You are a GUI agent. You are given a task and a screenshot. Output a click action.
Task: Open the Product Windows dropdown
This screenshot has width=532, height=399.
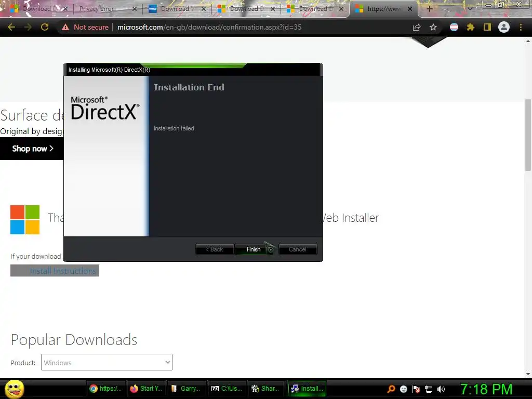point(107,362)
